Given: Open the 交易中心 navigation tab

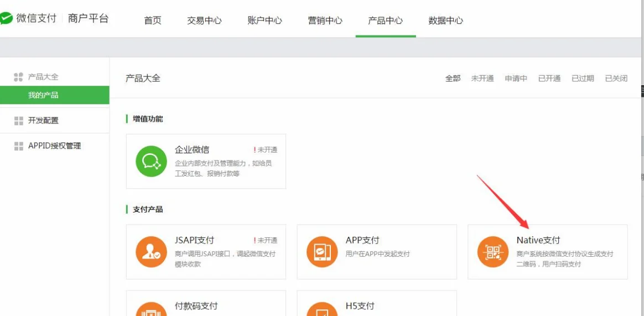Looking at the screenshot, I should pyautogui.click(x=204, y=20).
